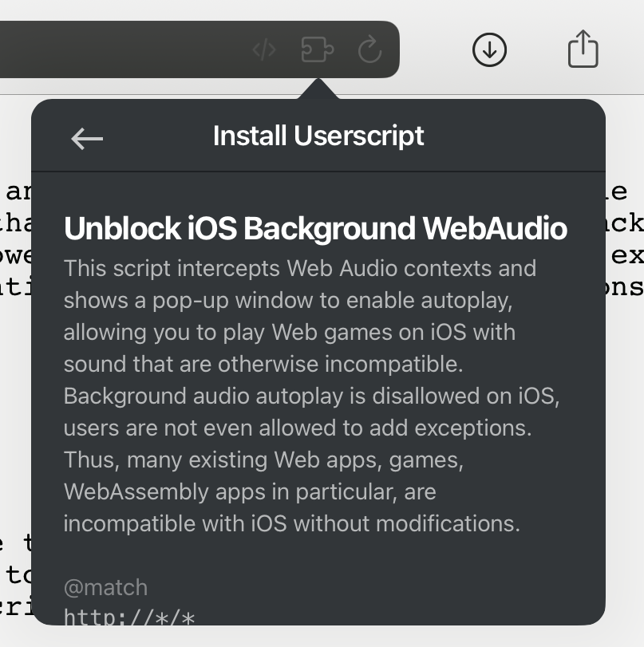Select the "Unblock iOS Background WebAudio" heading

pos(315,229)
